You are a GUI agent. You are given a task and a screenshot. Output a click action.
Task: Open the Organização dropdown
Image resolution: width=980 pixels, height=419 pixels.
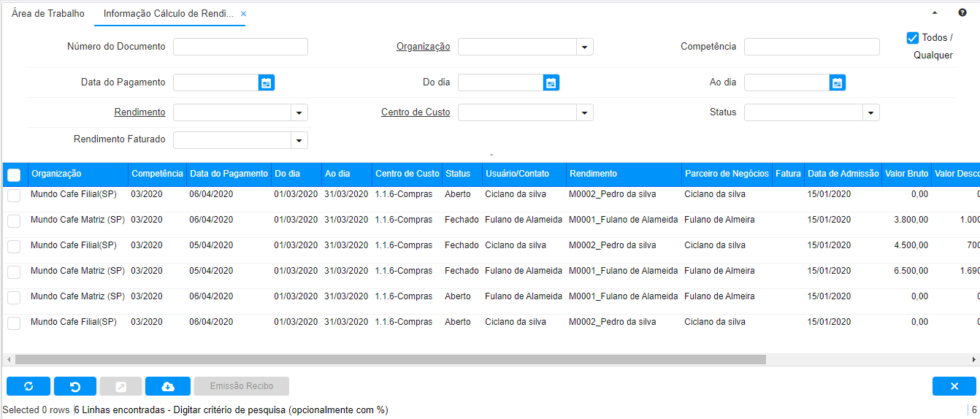coord(584,47)
